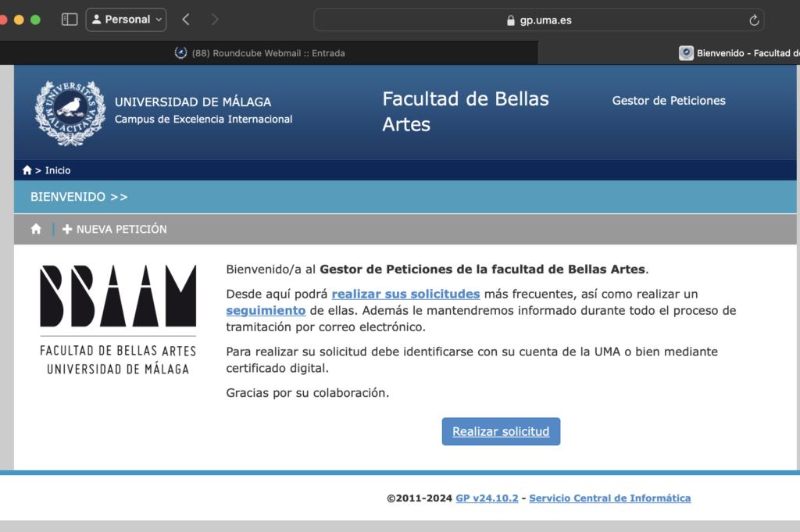800x532 pixels.
Task: Follow the "realizar sus solicitudes" link
Action: 405,294
